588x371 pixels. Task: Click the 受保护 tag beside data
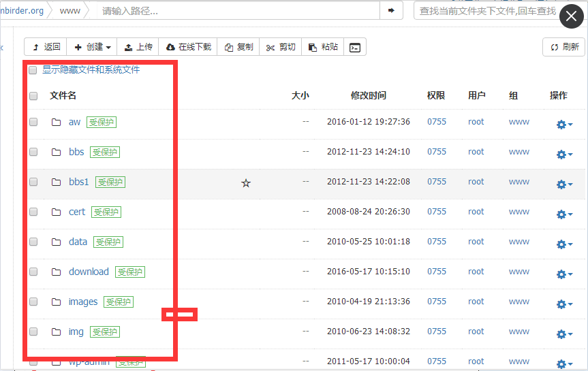pyautogui.click(x=108, y=242)
